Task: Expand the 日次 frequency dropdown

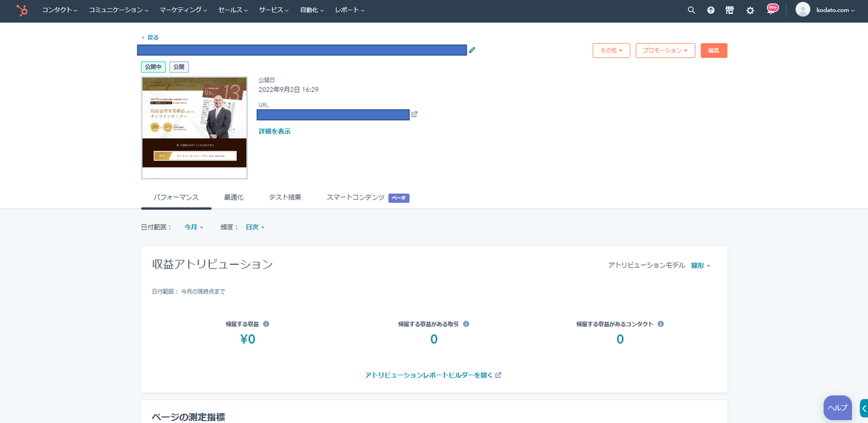Action: coord(255,227)
